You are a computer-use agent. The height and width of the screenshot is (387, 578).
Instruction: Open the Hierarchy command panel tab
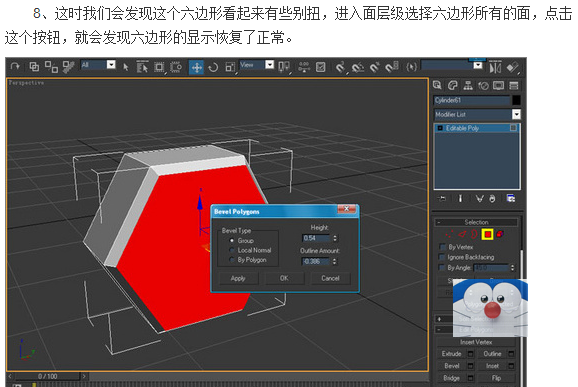click(468, 86)
